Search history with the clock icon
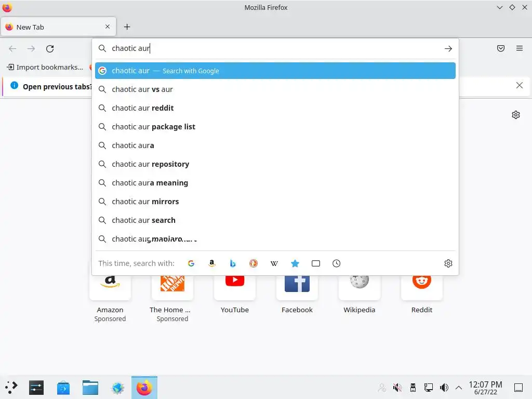The width and height of the screenshot is (532, 399). pyautogui.click(x=336, y=263)
